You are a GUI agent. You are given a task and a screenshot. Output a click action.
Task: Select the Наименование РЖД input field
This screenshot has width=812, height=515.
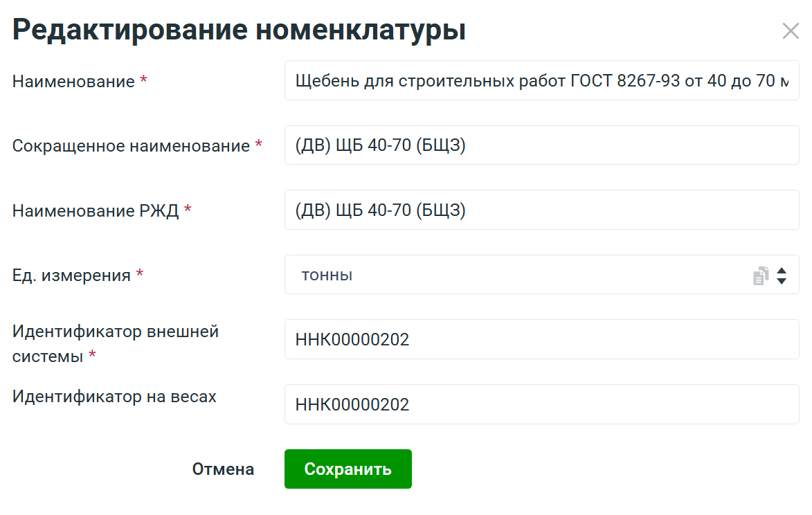click(541, 210)
